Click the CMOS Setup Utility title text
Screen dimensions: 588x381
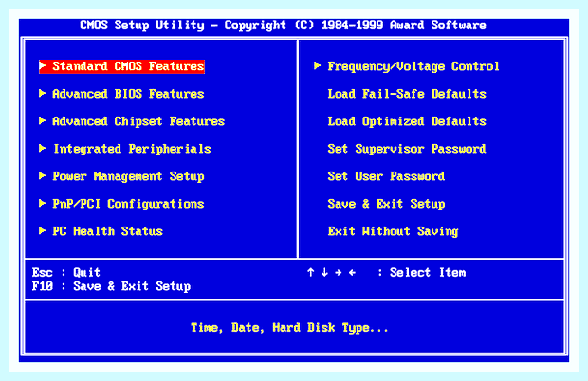(x=284, y=25)
